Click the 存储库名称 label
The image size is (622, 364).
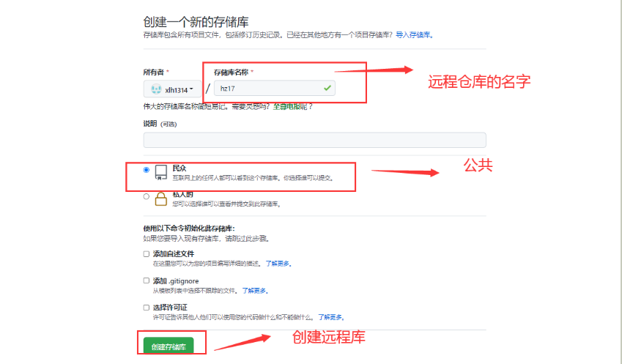click(231, 73)
